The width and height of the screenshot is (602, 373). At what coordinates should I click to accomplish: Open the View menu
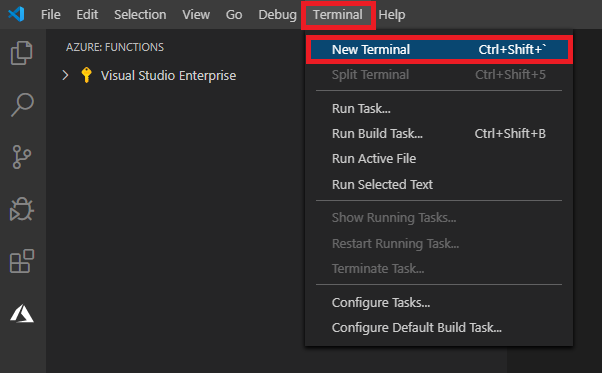tap(196, 15)
